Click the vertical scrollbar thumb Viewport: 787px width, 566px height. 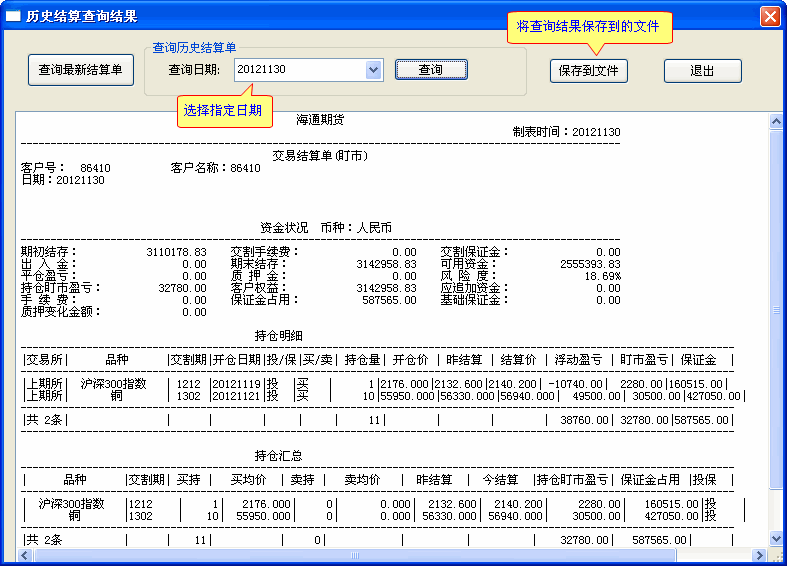(775, 310)
